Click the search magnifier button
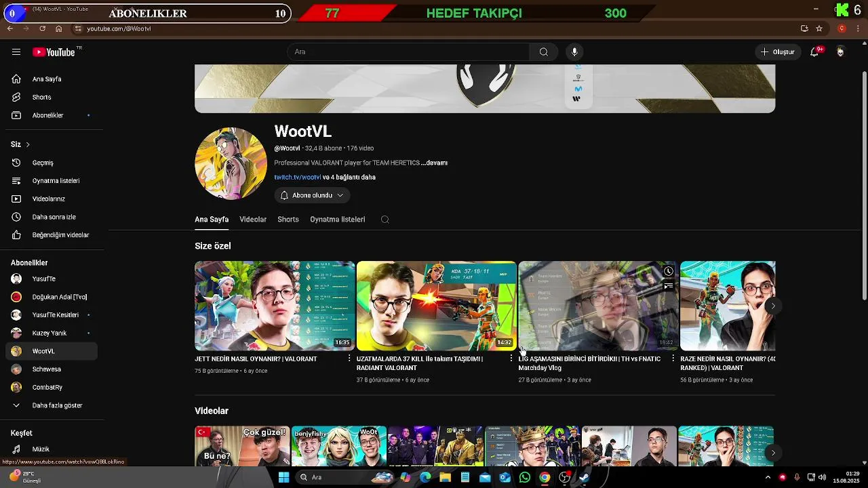The image size is (868, 488). click(x=543, y=52)
